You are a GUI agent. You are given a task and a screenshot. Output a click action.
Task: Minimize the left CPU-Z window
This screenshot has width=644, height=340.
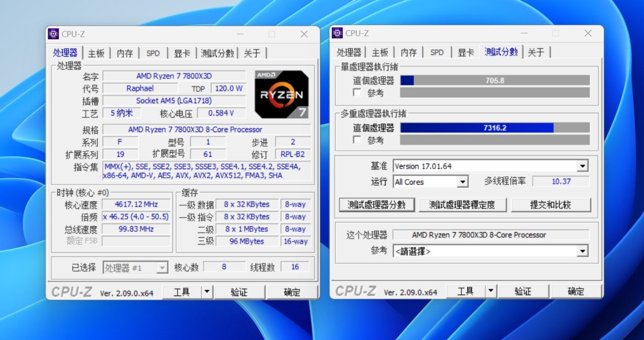click(239, 34)
